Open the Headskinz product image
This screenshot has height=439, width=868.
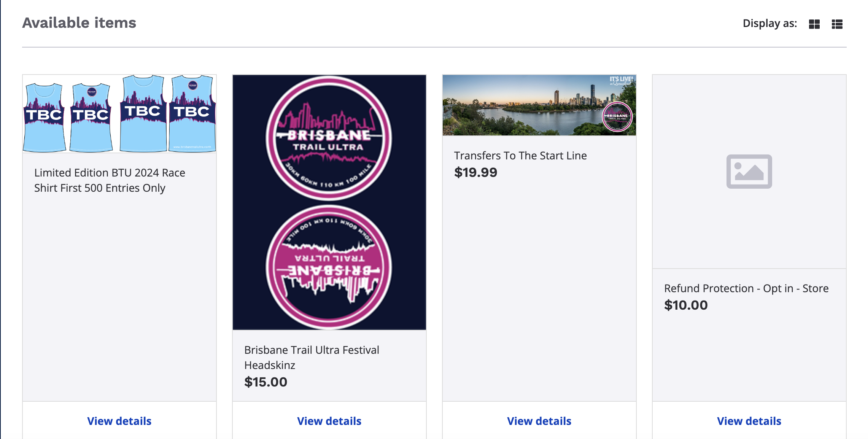coord(329,202)
